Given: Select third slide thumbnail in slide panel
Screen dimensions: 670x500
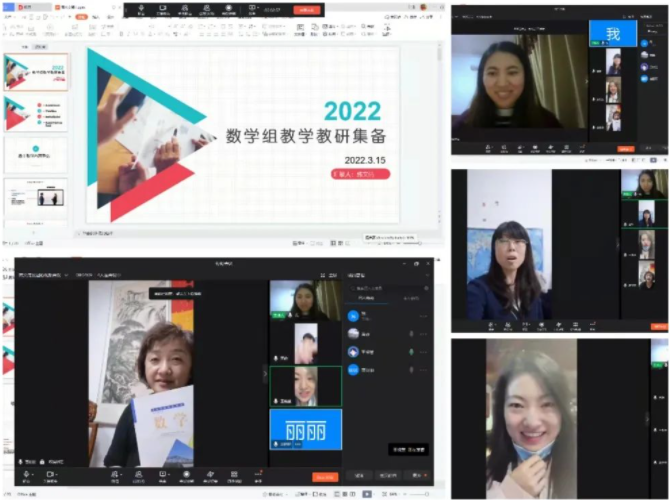Looking at the screenshot, I should coord(36,155).
